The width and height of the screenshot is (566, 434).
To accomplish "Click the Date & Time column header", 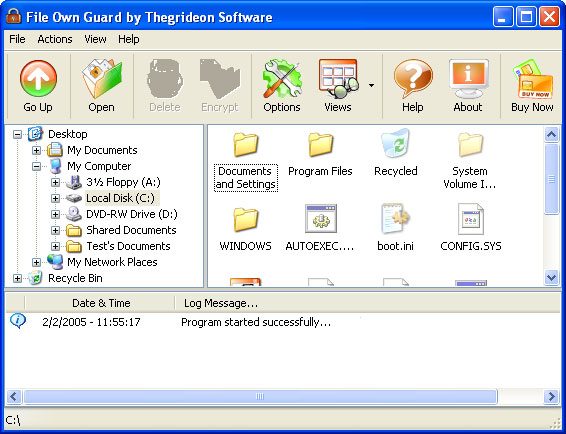I will (x=100, y=303).
